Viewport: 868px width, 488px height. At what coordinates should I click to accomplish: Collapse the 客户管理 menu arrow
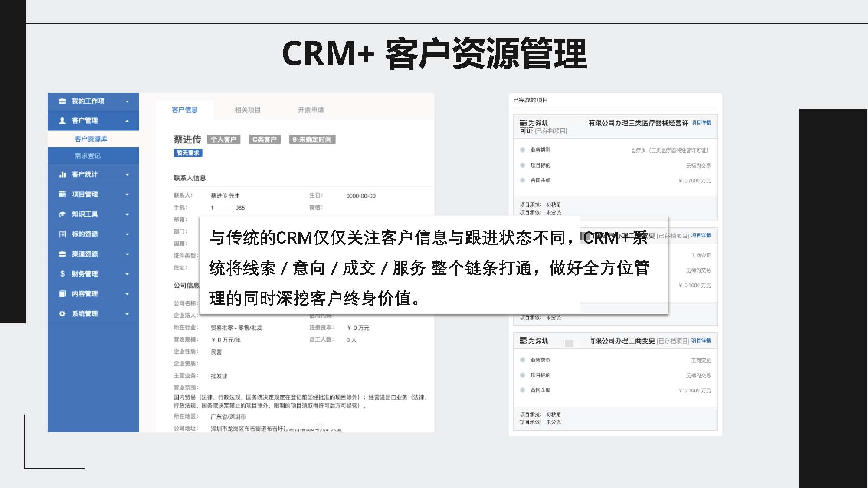[127, 121]
